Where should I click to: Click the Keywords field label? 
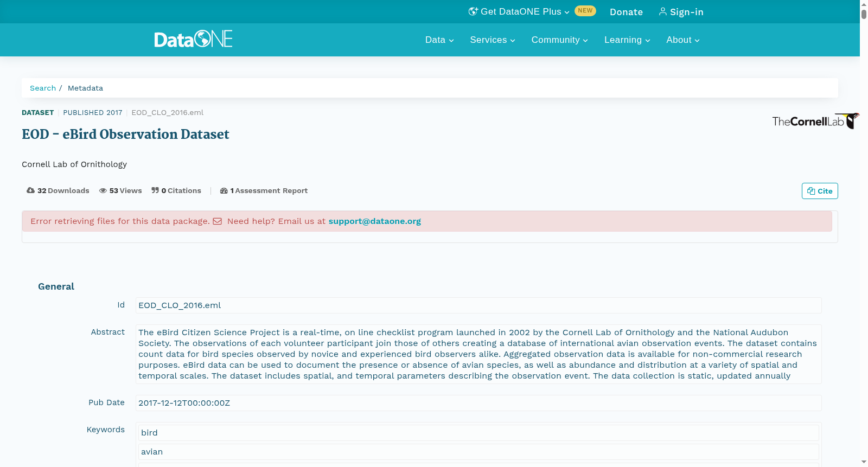(106, 430)
